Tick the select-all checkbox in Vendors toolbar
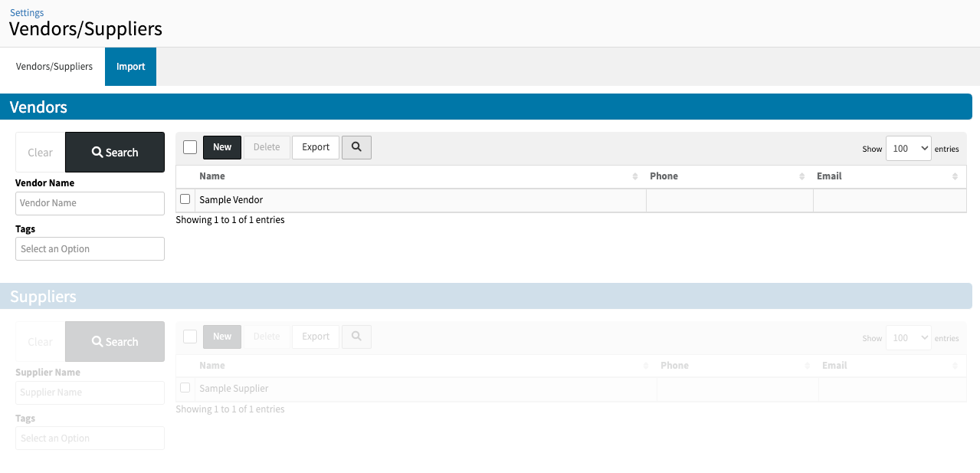Screen dimensions: 980x473 [190, 147]
